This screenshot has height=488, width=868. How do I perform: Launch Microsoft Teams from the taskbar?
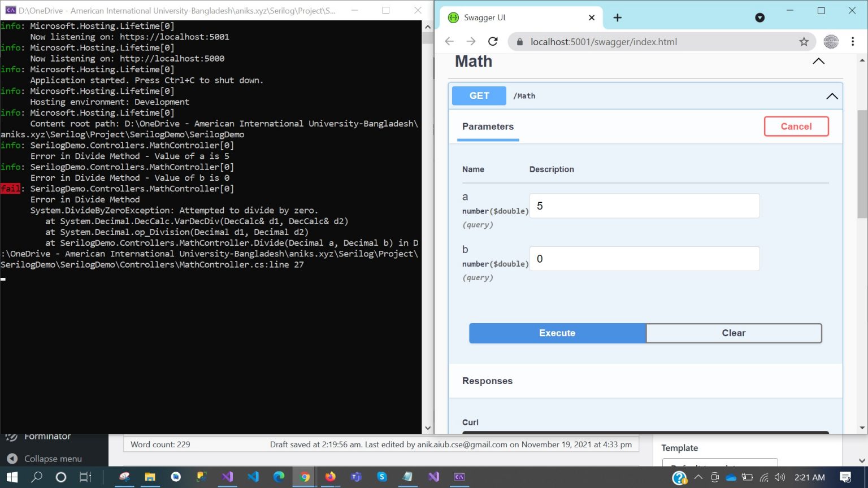355,477
